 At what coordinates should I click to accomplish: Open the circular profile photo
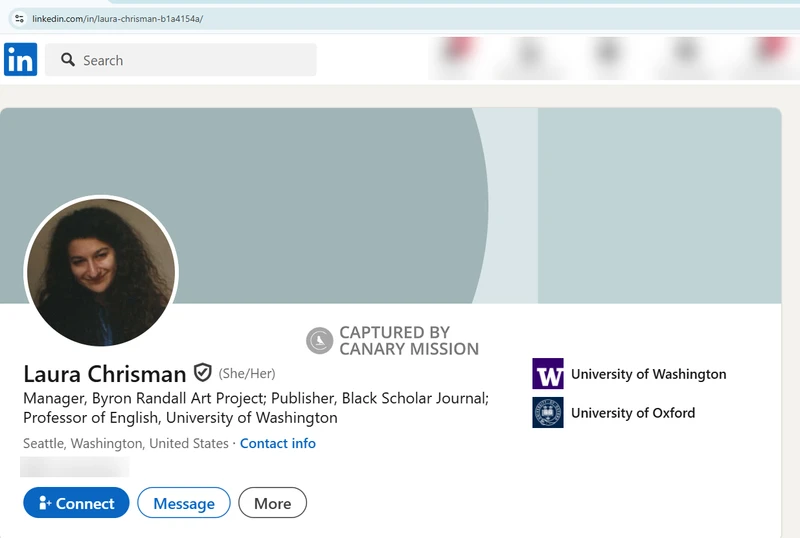tap(100, 272)
